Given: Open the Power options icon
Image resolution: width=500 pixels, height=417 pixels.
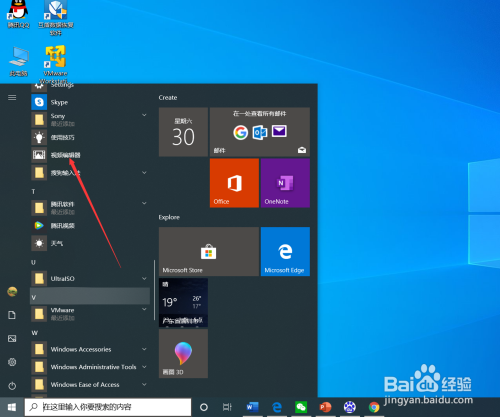Looking at the screenshot, I should [x=12, y=386].
